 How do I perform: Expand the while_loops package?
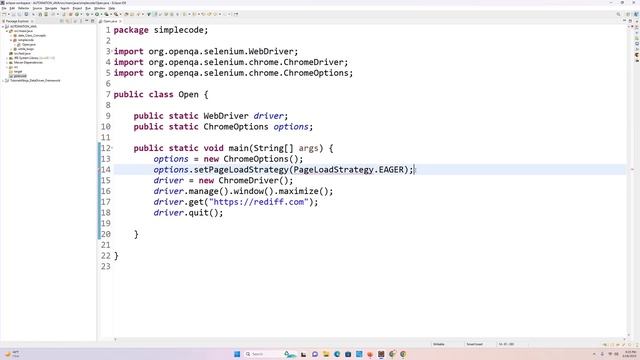11,49
